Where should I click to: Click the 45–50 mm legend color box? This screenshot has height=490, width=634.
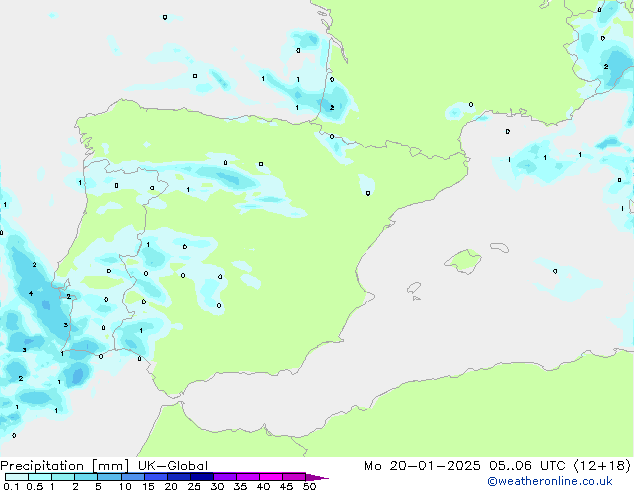click(294, 477)
